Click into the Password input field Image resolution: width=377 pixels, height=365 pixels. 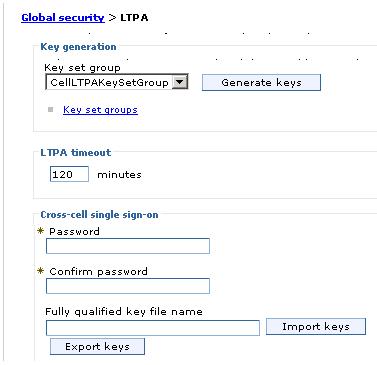click(128, 246)
